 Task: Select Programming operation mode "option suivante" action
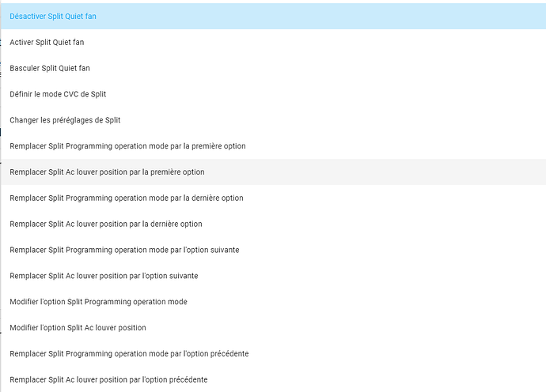(x=124, y=250)
